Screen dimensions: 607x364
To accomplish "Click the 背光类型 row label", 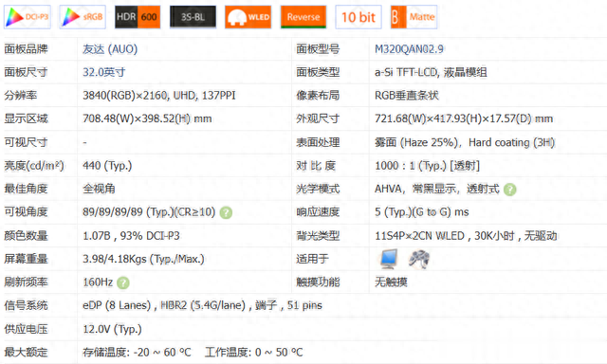I will (318, 236).
